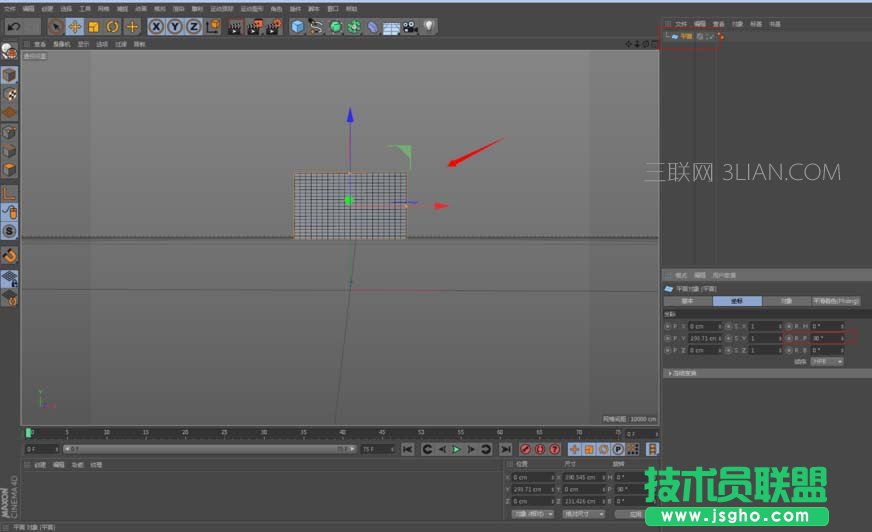Select the Live Selection arrow tool
This screenshot has width=872, height=532.
pyautogui.click(x=56, y=26)
